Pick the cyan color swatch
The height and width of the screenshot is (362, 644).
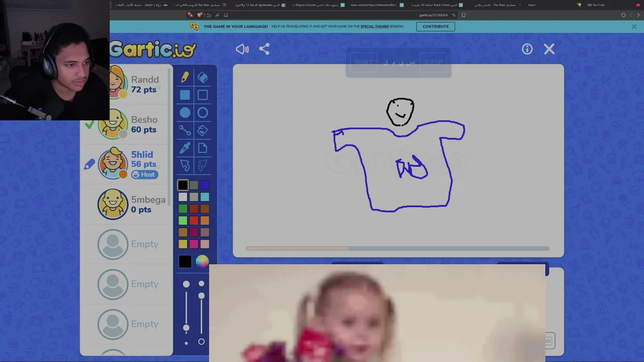205,197
